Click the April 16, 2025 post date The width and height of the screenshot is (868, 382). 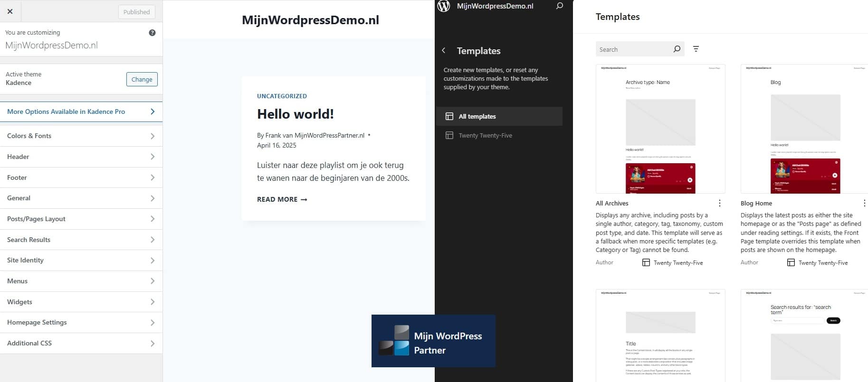(x=277, y=145)
